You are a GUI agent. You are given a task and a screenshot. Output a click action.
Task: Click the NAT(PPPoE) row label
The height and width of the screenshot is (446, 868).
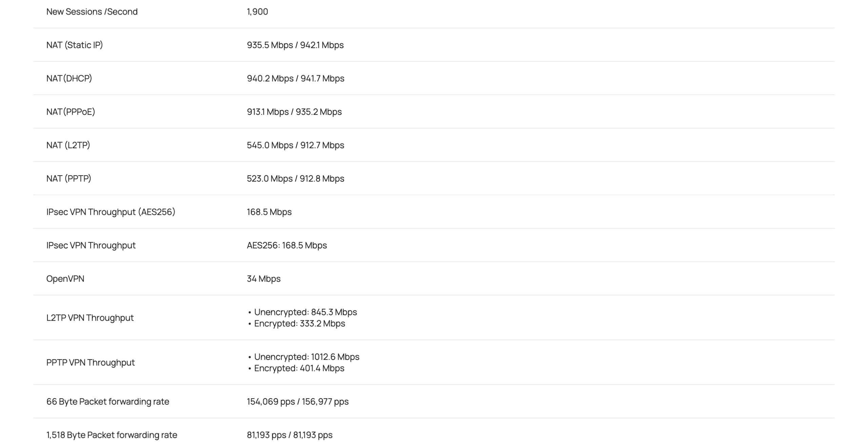click(71, 111)
